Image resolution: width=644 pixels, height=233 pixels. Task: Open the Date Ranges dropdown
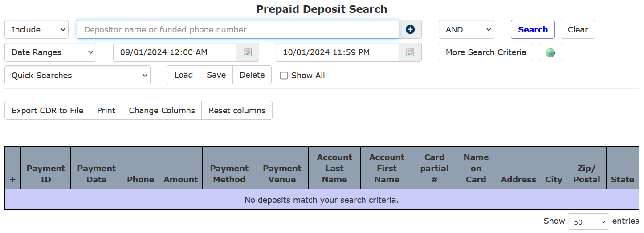click(x=50, y=52)
